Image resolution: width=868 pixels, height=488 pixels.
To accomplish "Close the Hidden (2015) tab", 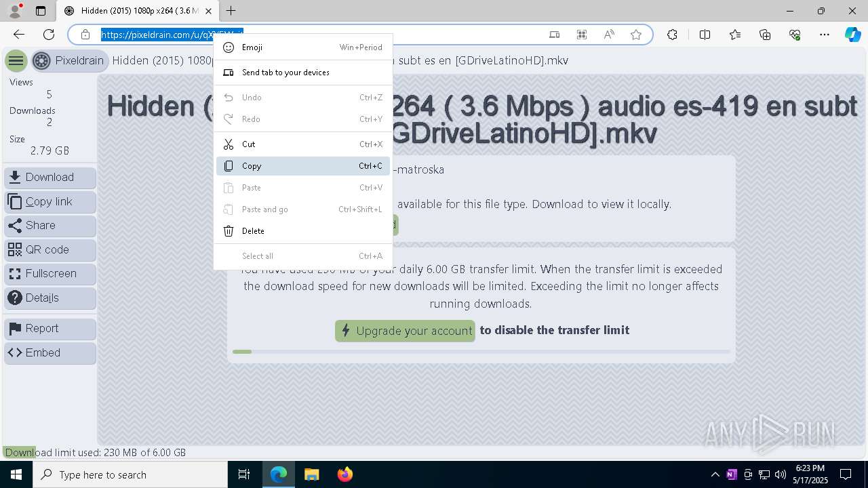I will coord(208,11).
